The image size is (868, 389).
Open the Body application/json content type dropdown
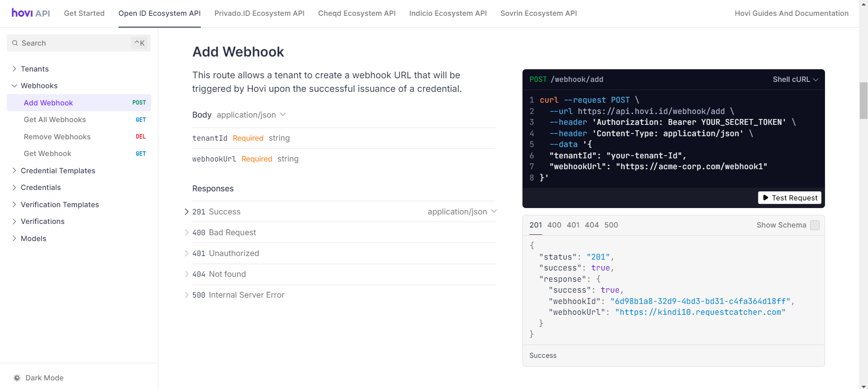click(251, 115)
